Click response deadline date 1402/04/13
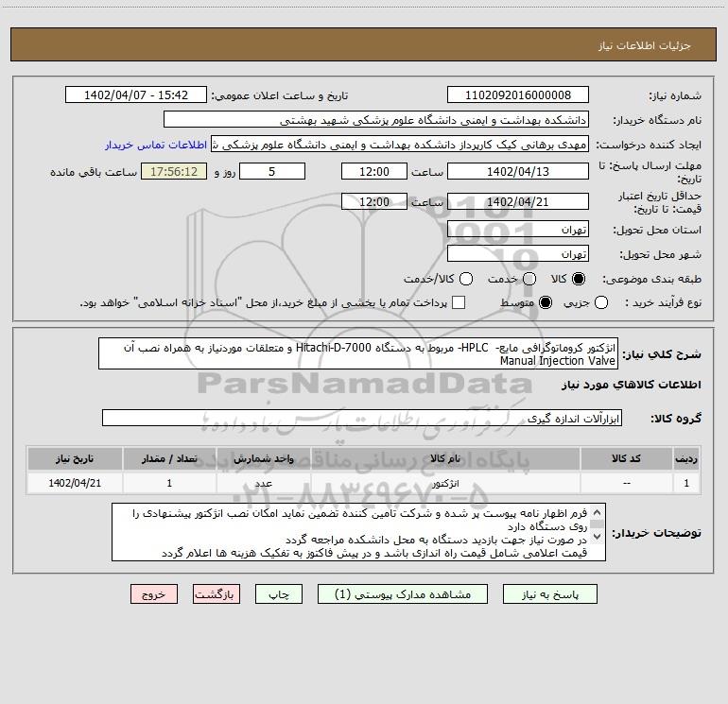 pos(518,171)
